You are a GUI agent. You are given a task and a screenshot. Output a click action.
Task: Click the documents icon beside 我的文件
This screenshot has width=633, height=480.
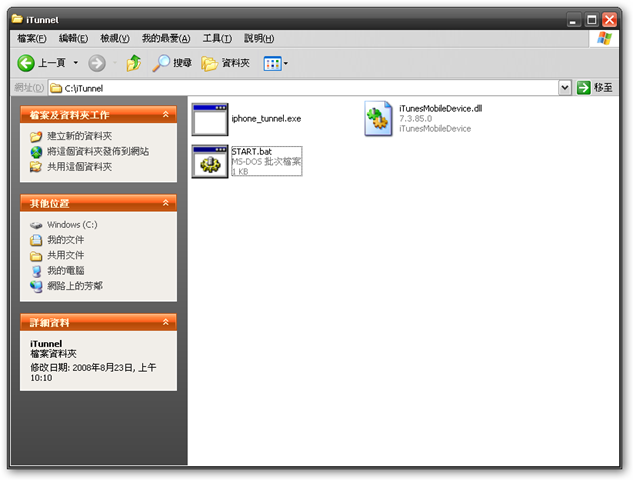coord(36,240)
